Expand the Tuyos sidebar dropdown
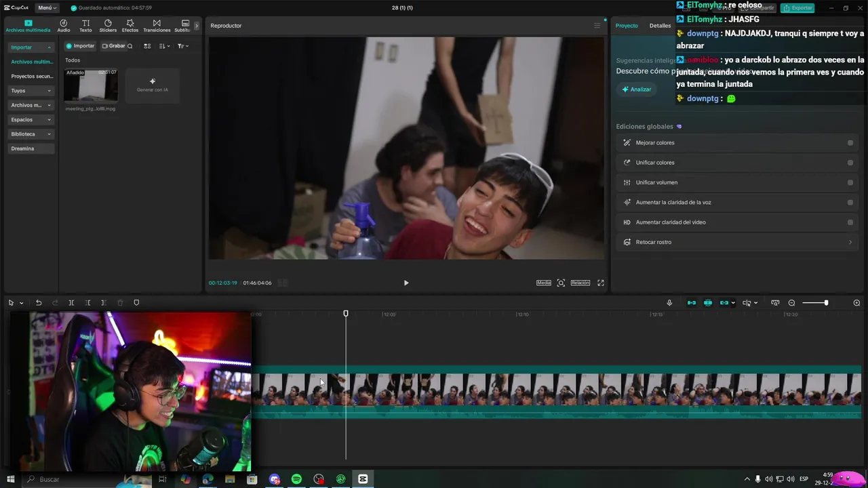This screenshot has height=488, width=868. coord(31,91)
